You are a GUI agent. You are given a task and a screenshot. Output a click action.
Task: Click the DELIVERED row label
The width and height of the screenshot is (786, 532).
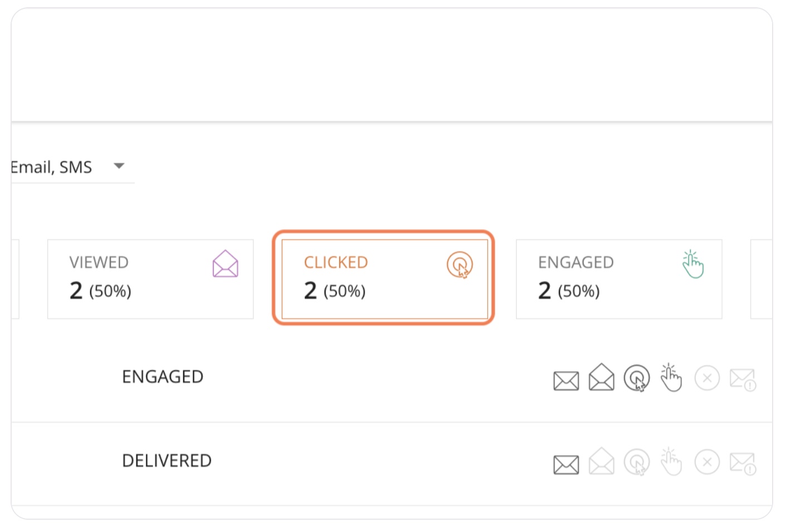tap(166, 461)
